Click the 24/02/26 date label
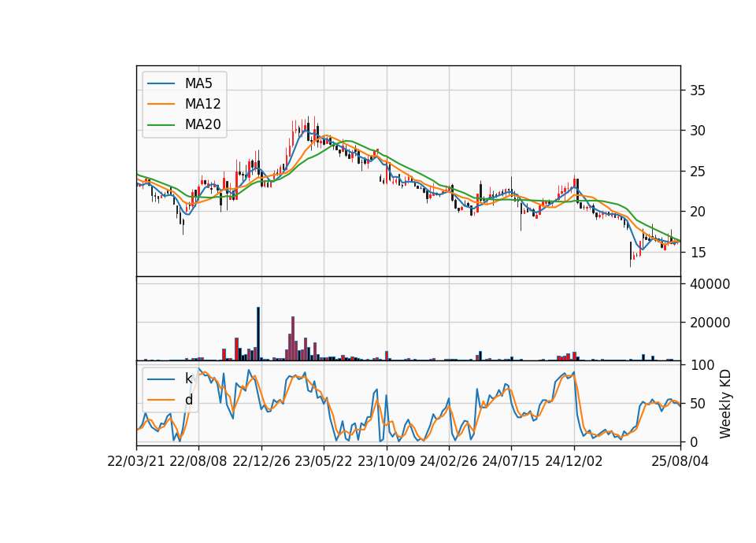 (x=448, y=461)
